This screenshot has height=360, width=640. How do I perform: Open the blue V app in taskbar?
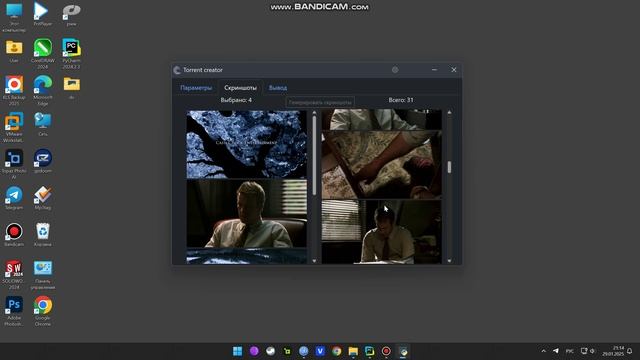click(320, 351)
